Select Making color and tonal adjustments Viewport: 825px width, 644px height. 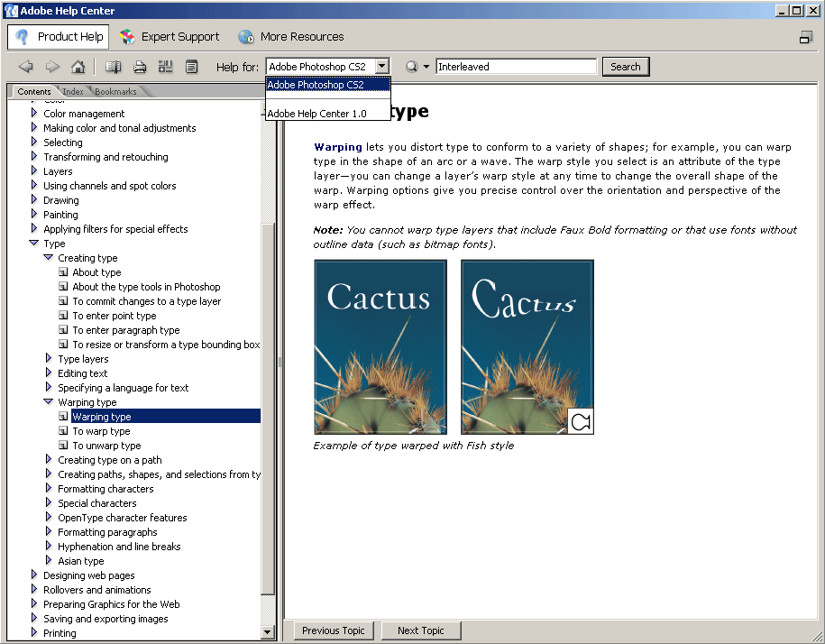click(119, 128)
